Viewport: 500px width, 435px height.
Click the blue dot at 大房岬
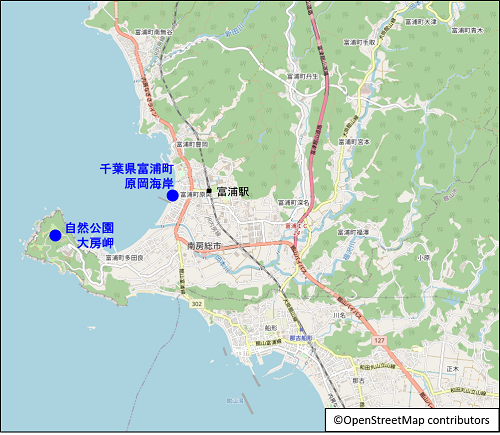[x=55, y=235]
